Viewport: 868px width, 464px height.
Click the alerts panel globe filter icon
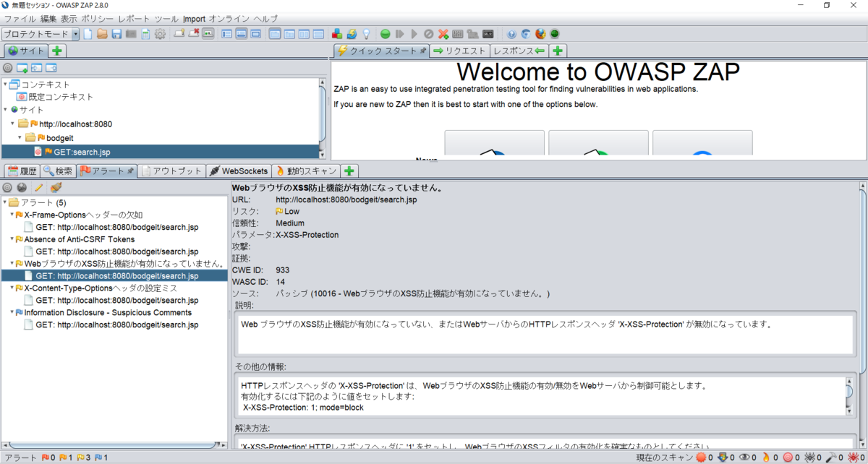[22, 187]
